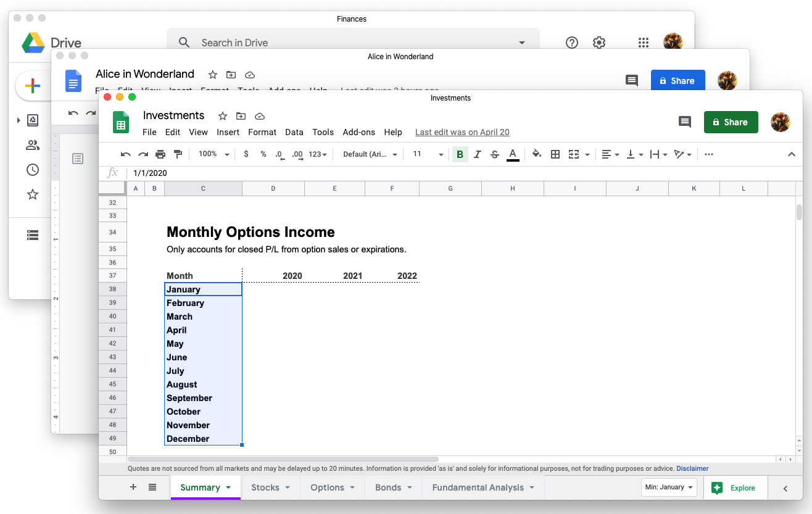Toggle italic formatting on
This screenshot has width=812, height=514.
[477, 154]
